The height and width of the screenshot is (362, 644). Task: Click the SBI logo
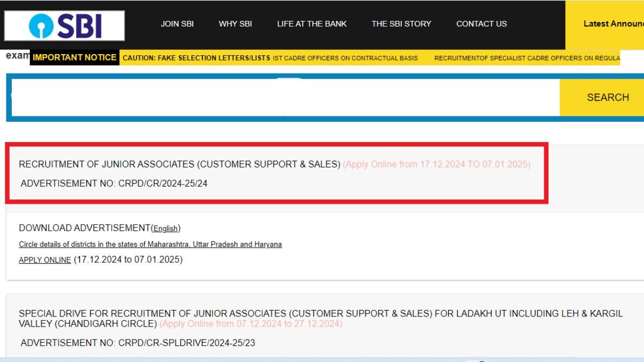[64, 25]
